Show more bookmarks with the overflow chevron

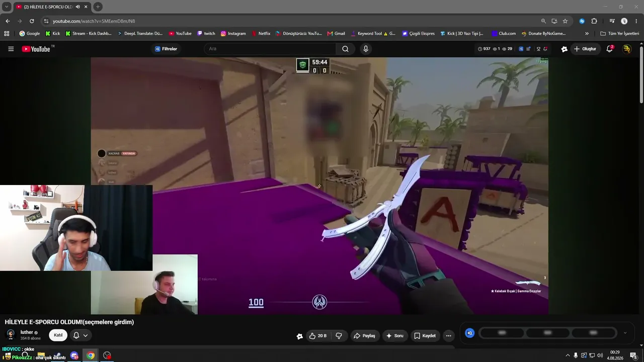[587, 34]
